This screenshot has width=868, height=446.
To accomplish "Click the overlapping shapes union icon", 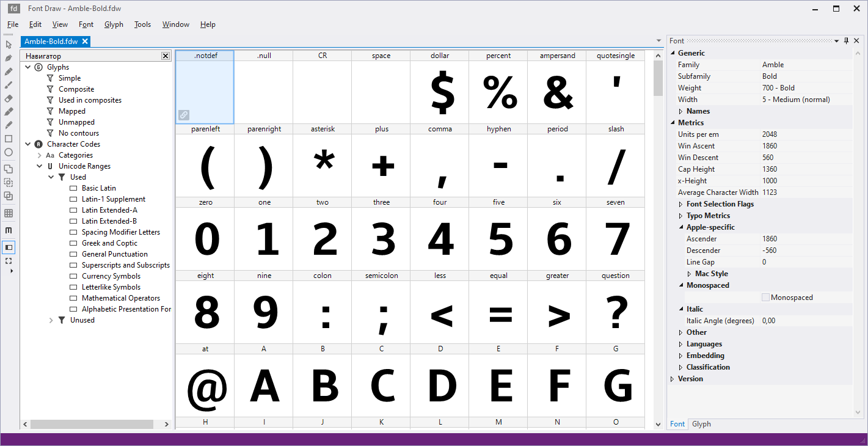I will tap(9, 169).
